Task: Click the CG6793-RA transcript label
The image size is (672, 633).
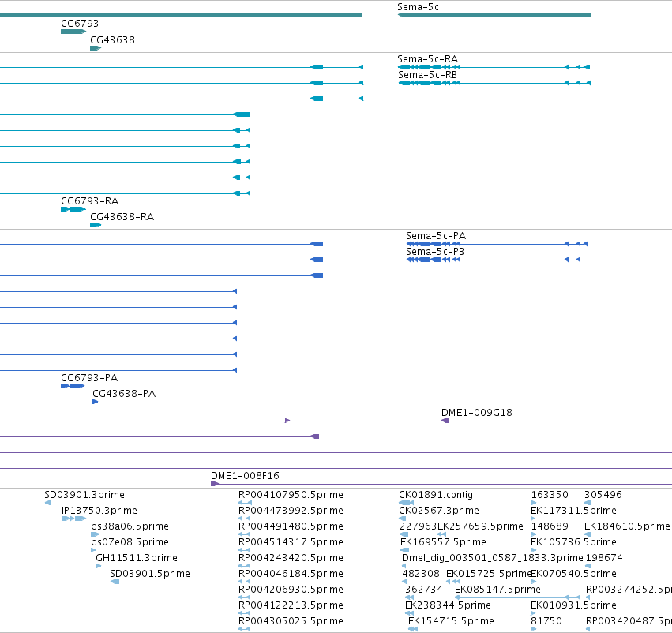Action: click(x=89, y=200)
